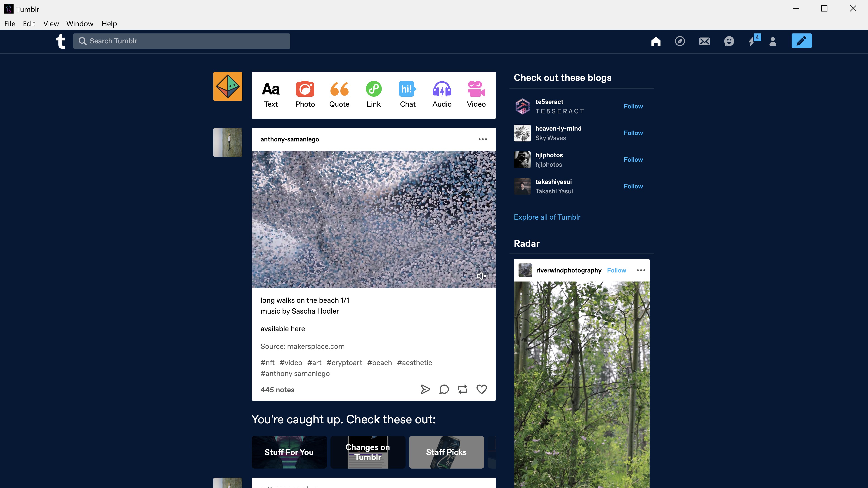
Task: Open the account person icon
Action: pos(773,41)
